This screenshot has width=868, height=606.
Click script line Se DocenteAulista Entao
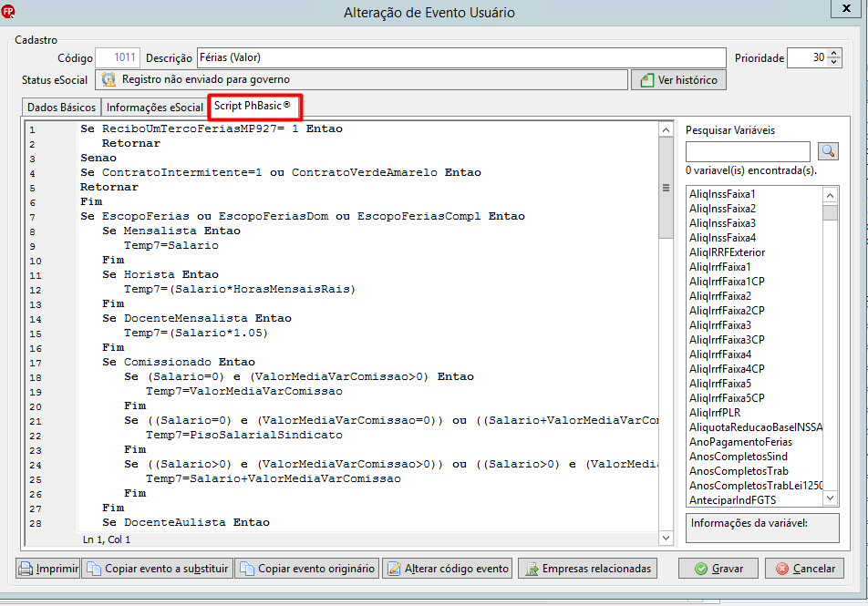185,522
